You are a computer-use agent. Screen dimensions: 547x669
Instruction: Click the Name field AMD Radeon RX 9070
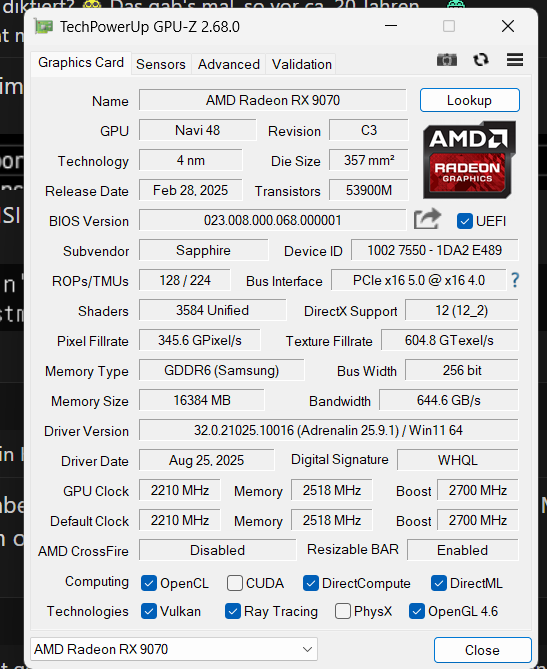273,100
